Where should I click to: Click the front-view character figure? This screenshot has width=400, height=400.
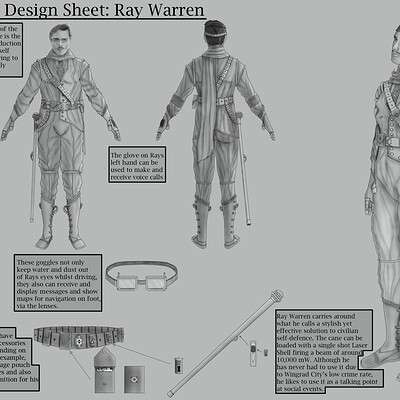pos(60,137)
